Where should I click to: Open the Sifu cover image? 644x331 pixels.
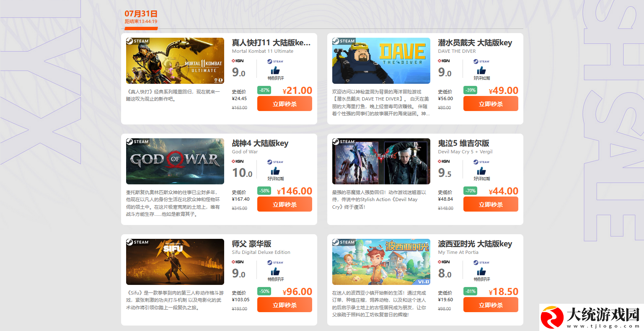click(175, 262)
